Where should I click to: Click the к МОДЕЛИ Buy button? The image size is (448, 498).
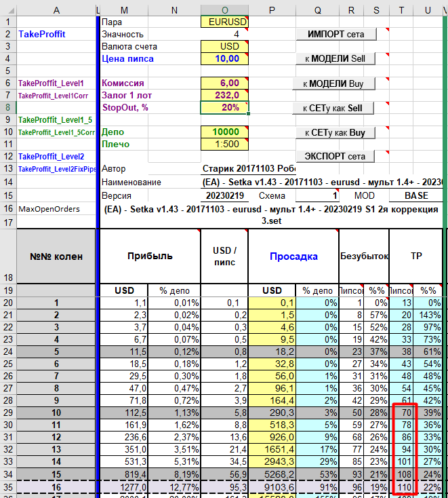[333, 83]
